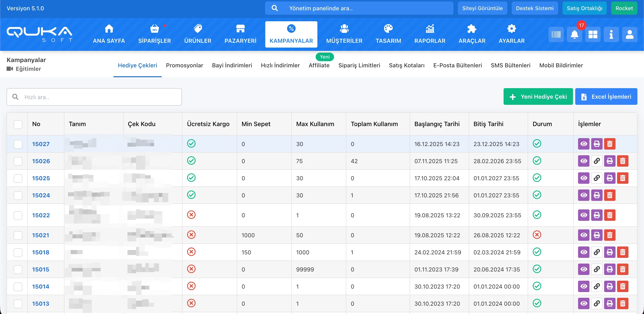Open Excel İşlemleri button
The width and height of the screenshot is (644, 314).
(606, 96)
